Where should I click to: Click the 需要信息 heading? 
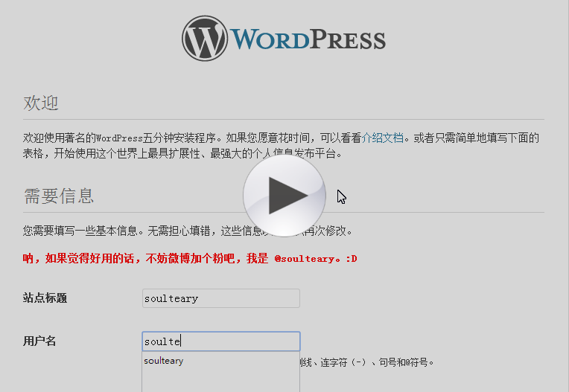point(59,196)
